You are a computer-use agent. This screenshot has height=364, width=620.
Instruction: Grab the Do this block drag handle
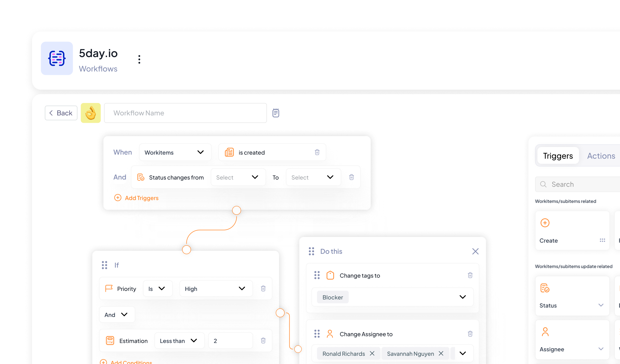[311, 251]
